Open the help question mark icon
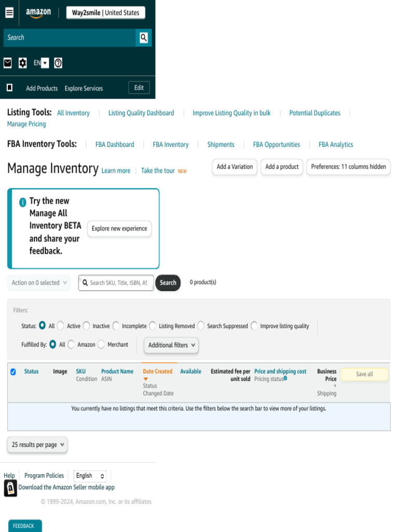 pos(58,63)
